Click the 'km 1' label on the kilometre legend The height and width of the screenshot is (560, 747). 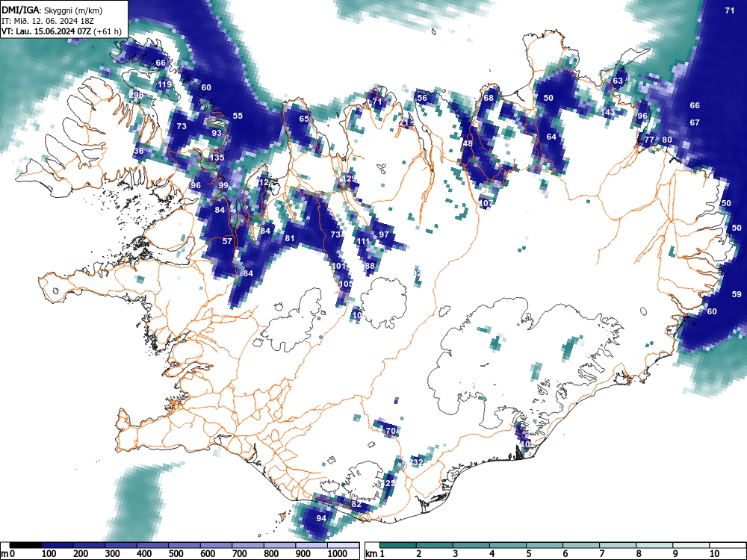pos(374,553)
